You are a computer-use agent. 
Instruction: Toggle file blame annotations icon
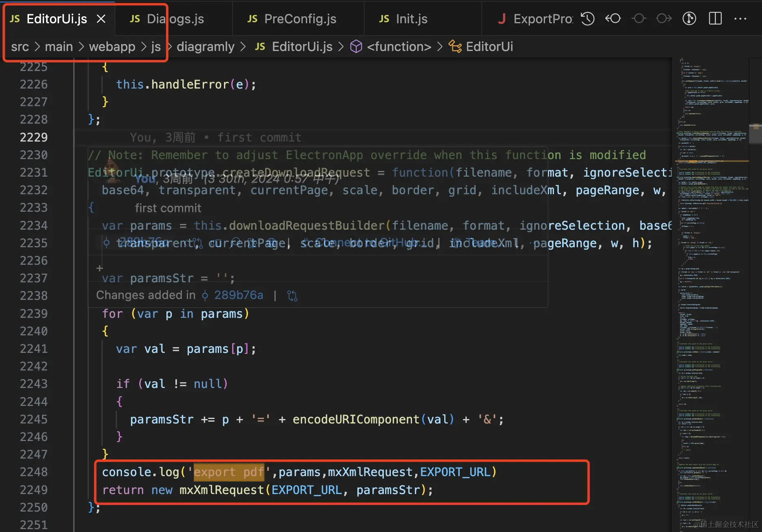[689, 19]
